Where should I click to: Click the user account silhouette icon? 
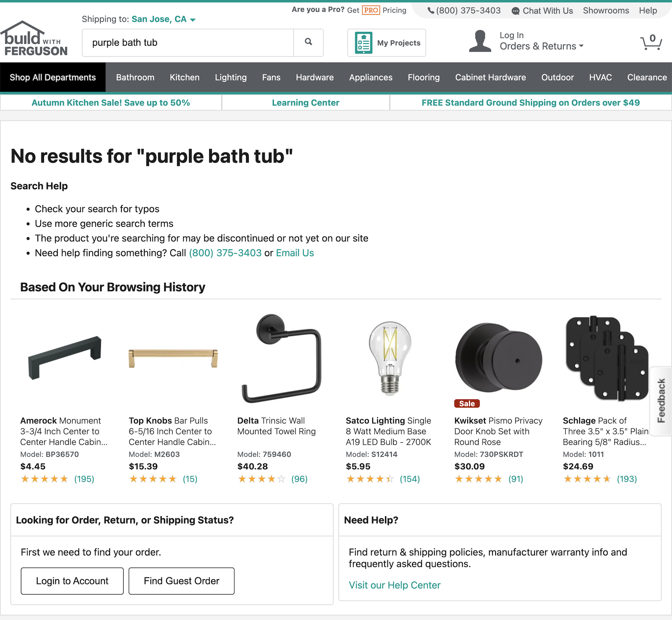(480, 41)
